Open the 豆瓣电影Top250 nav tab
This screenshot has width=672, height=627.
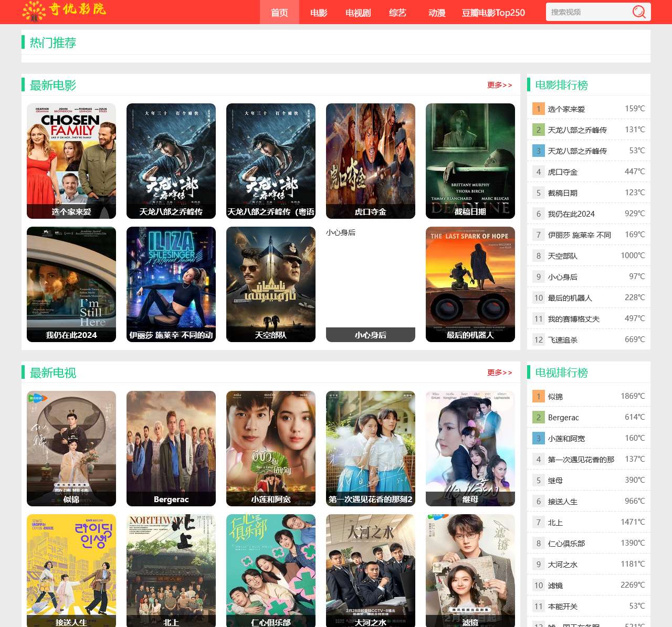coord(493,13)
